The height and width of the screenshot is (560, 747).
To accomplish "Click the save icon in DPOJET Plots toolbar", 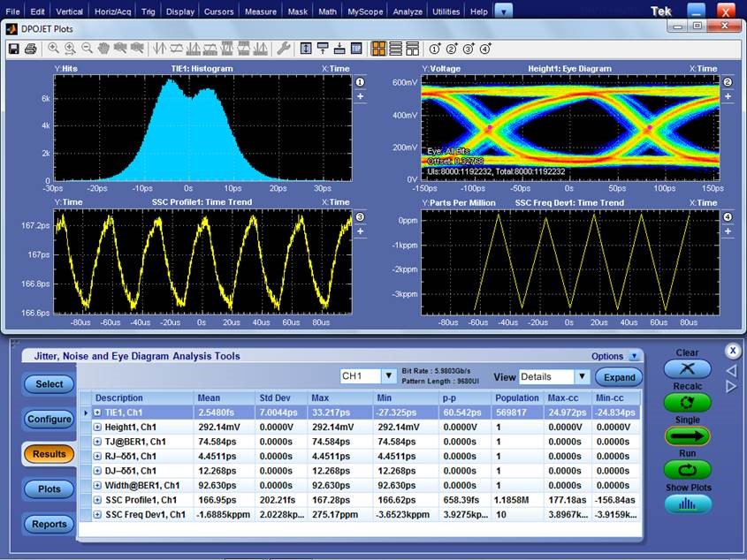I will tap(14, 49).
